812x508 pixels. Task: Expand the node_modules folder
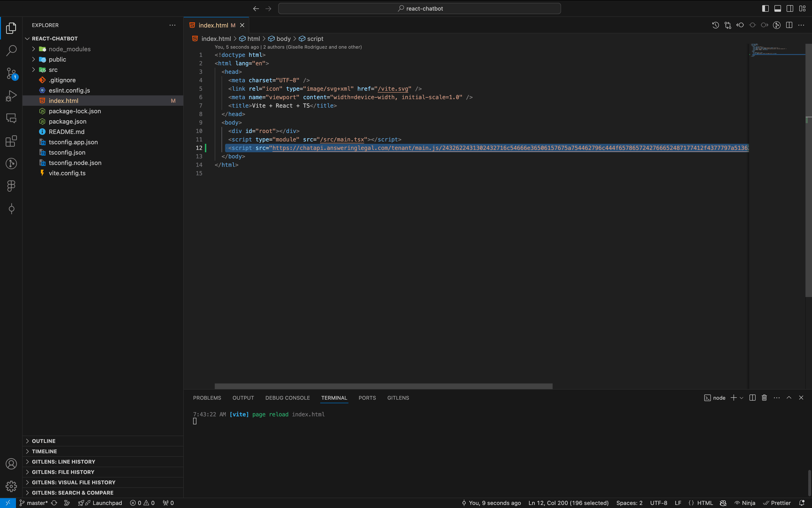point(70,49)
